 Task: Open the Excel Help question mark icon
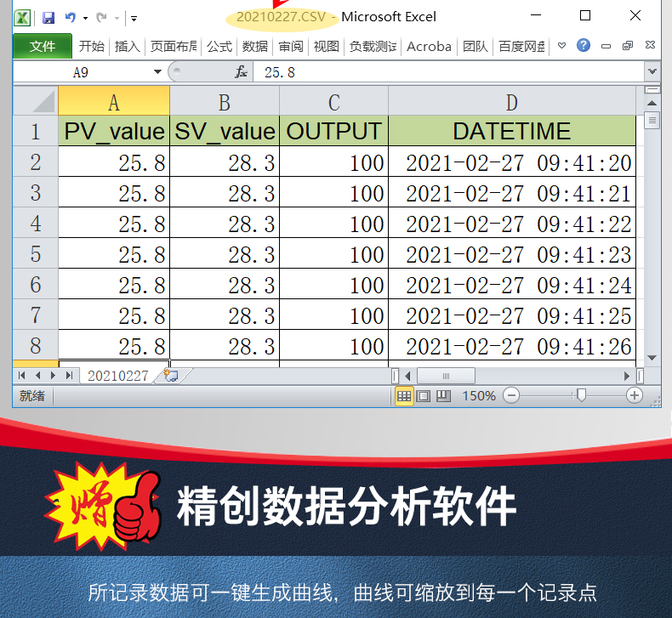tap(583, 46)
